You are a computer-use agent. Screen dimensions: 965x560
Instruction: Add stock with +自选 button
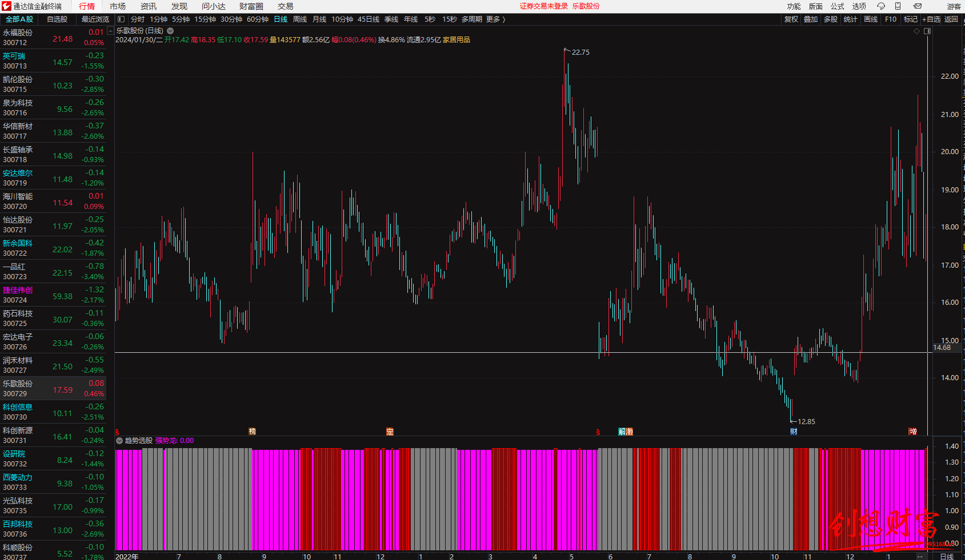[x=931, y=19]
